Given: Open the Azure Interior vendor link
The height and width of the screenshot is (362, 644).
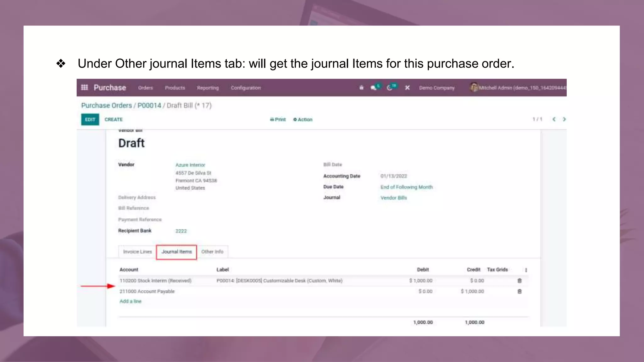Looking at the screenshot, I should 190,165.
